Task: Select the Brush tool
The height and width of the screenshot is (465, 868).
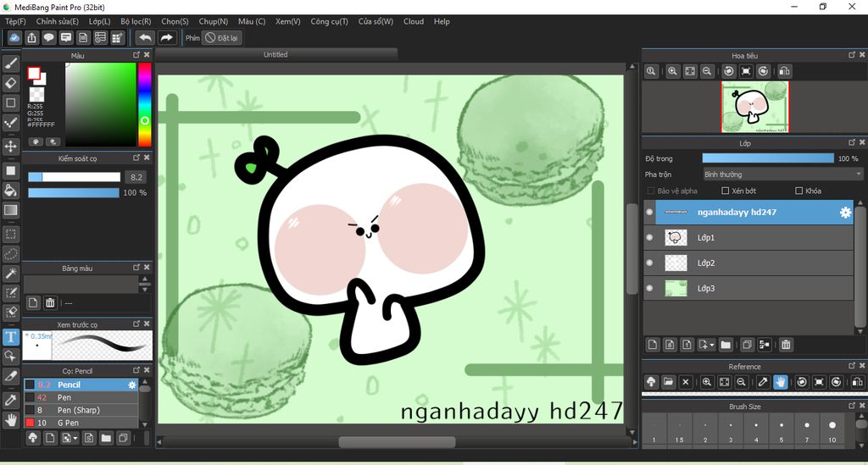Action: coord(10,64)
